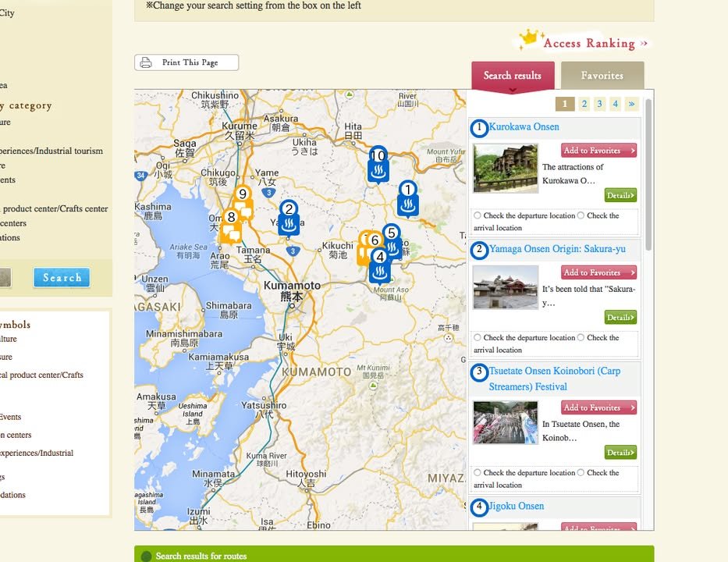Open the Tsuetate Onsen festival thumbnail
The width and height of the screenshot is (728, 562).
click(505, 422)
